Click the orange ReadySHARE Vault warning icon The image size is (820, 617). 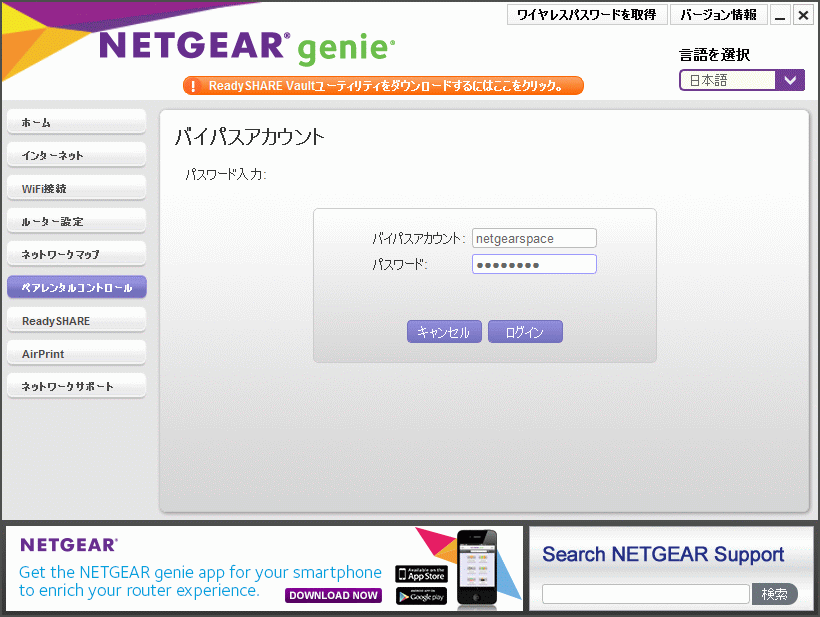pos(194,86)
